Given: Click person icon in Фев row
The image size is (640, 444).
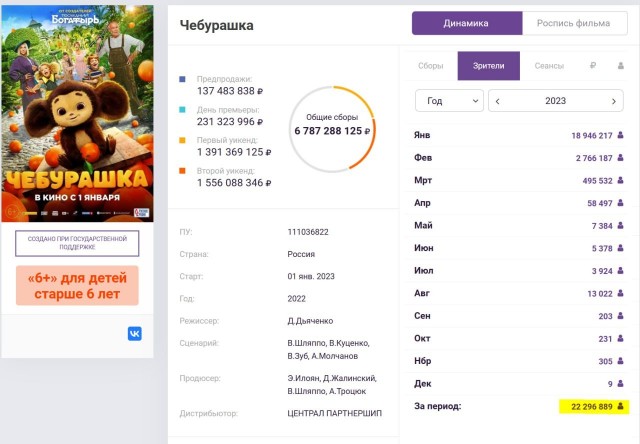Looking at the screenshot, I should [620, 158].
